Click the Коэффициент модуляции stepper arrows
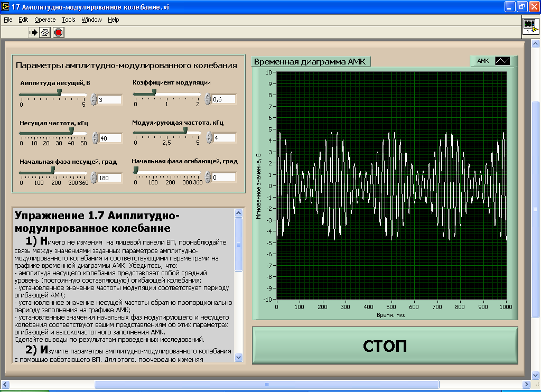 (x=208, y=99)
